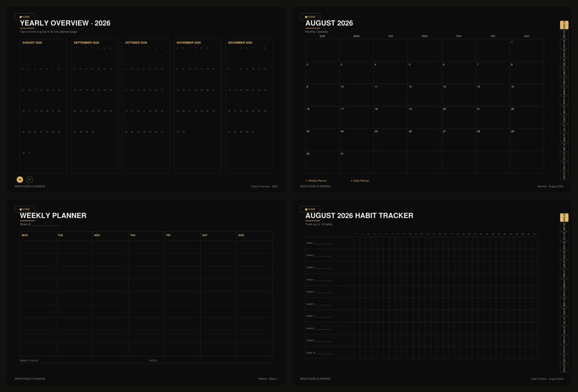This screenshot has height=392, width=578.
Task: Select DEC 26 side tab on monthly calendar page
Action: click(x=564, y=63)
